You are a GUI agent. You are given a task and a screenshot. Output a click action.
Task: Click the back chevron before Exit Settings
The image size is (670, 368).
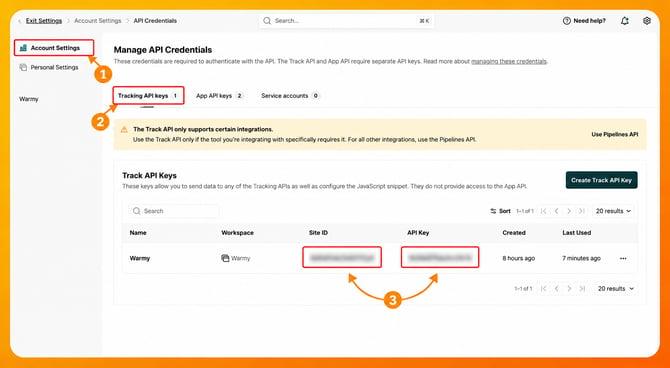[x=20, y=21]
